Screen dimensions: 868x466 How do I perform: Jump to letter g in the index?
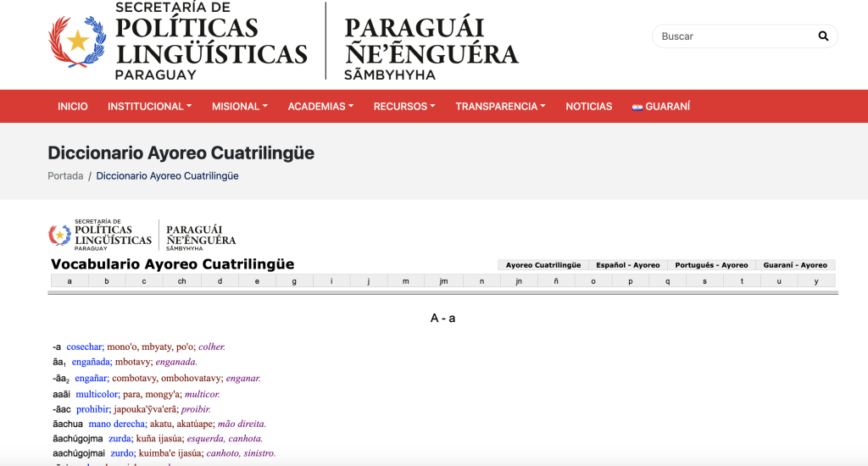(x=294, y=281)
